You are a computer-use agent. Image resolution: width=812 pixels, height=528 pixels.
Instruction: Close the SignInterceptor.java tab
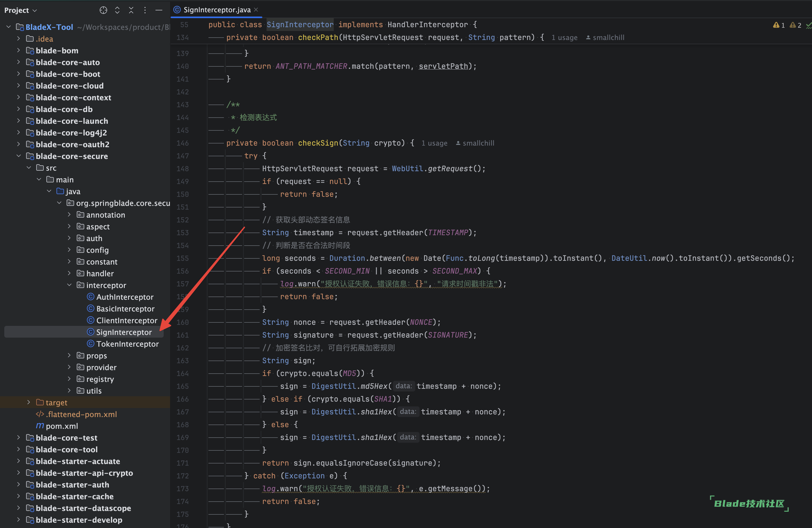click(x=256, y=10)
